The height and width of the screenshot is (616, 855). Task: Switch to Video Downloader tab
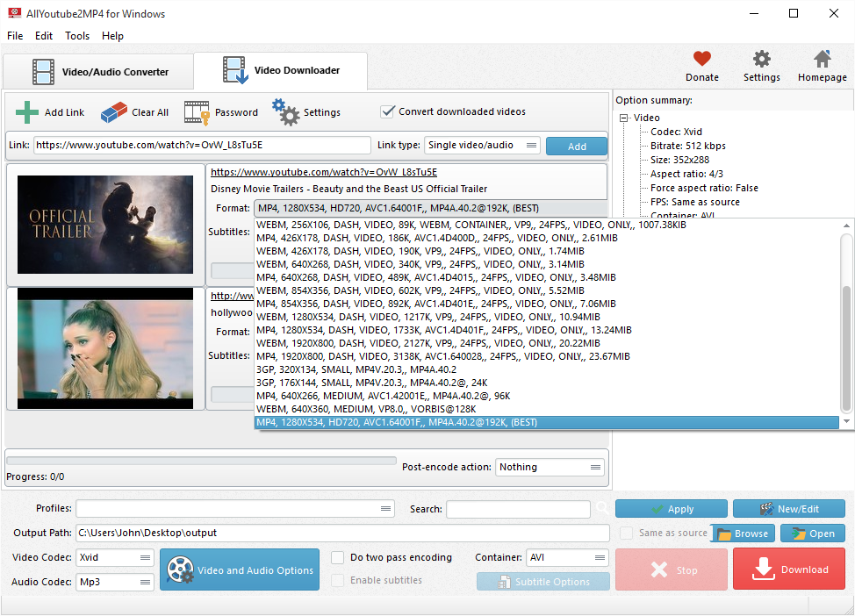tap(280, 70)
